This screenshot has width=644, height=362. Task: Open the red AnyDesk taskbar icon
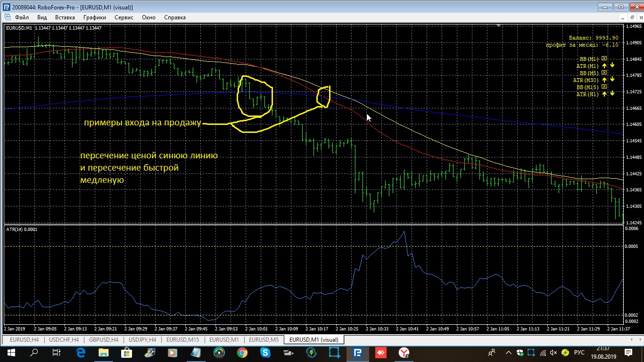coord(381,353)
